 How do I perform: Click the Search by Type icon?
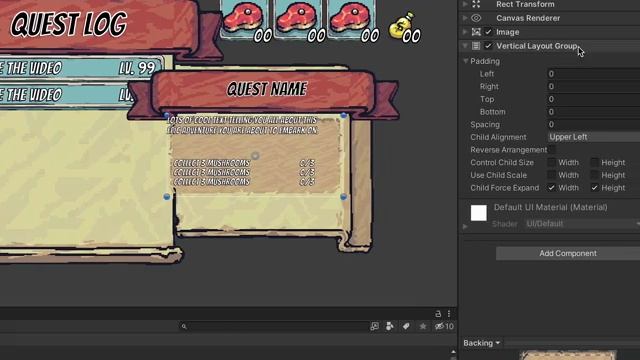coord(390,326)
